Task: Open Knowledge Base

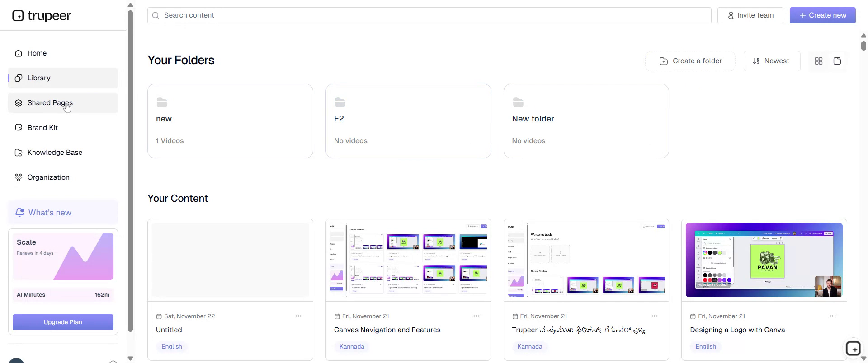Action: (x=63, y=153)
